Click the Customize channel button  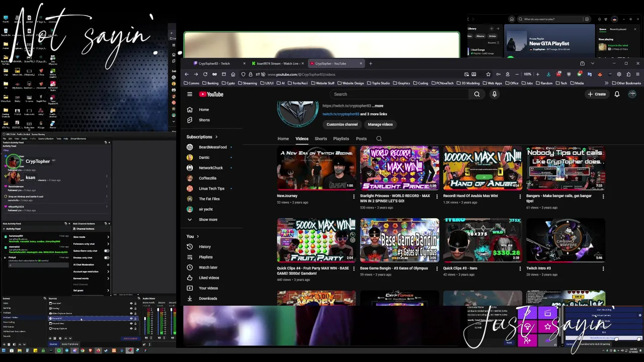342,124
